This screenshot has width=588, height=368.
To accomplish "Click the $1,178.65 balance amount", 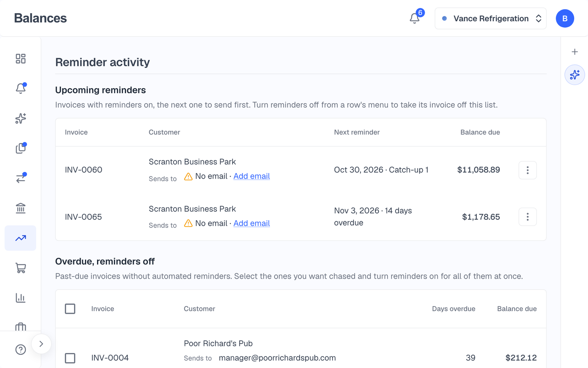I will [481, 217].
